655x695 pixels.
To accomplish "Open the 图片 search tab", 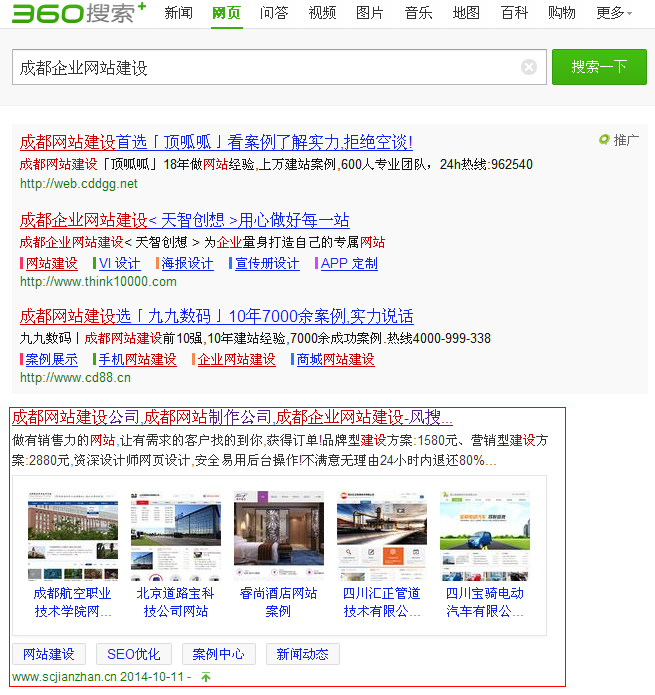I will 370,13.
